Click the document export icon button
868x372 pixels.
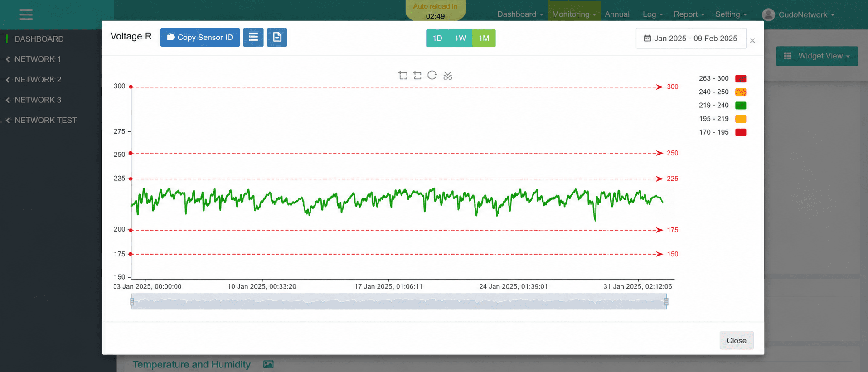click(277, 37)
